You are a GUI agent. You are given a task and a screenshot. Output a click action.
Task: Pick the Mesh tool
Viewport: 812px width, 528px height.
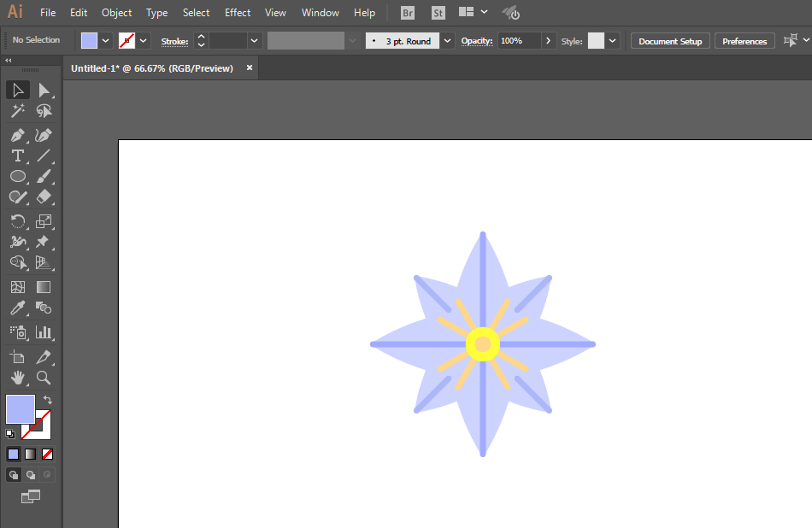pyautogui.click(x=18, y=287)
